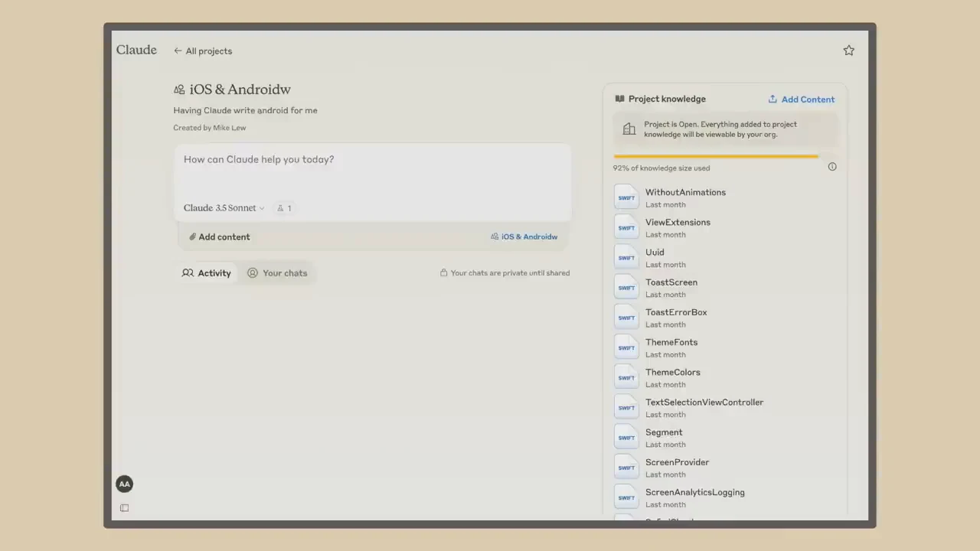Click the iOS & Androidw project tag
Image resolution: width=980 pixels, height=551 pixels.
pyautogui.click(x=524, y=237)
